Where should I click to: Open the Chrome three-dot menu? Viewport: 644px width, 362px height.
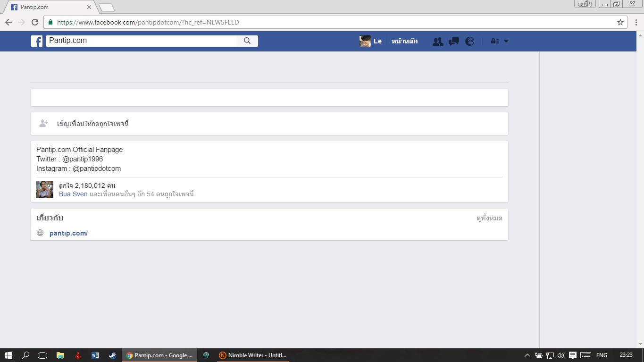(x=636, y=22)
